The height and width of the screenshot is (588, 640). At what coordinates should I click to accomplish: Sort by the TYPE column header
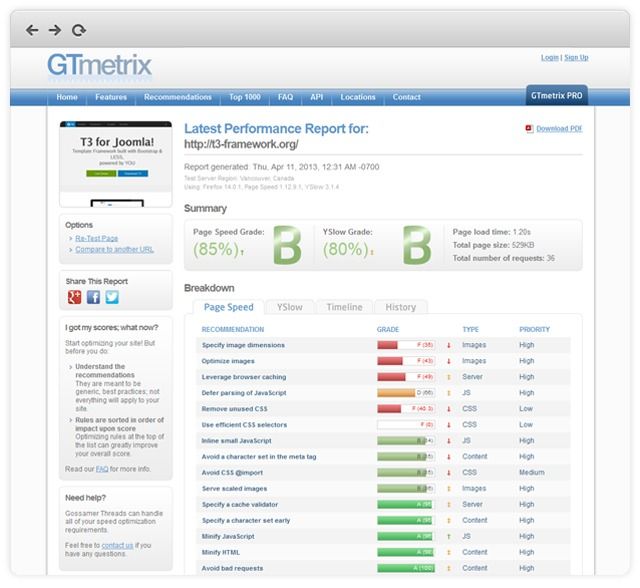coord(471,329)
